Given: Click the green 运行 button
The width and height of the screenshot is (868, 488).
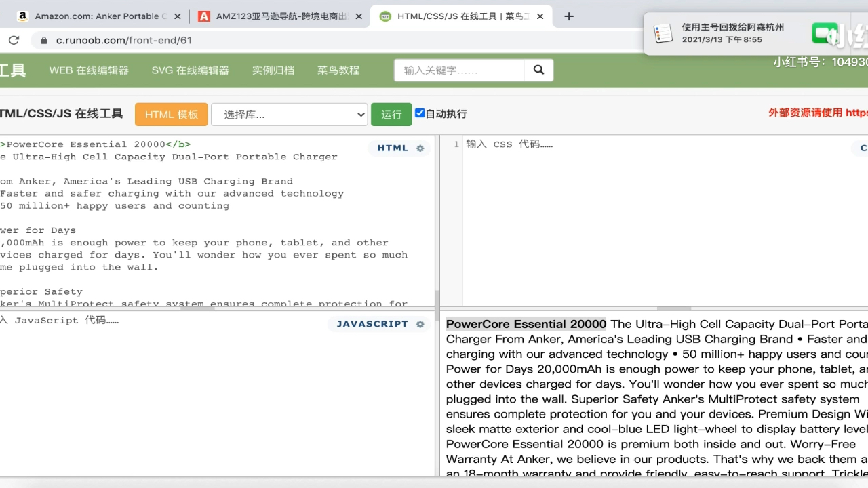Looking at the screenshot, I should coord(391,115).
